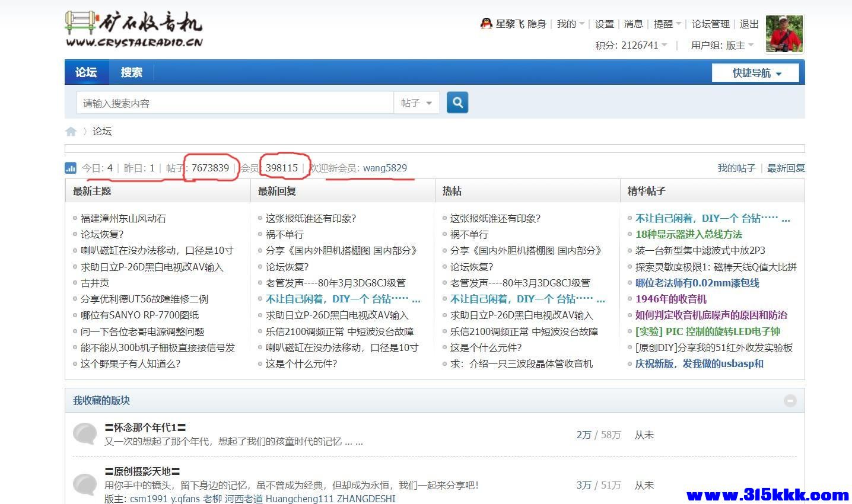Click 退出 to log out
Screen dimensions: 852x504
click(x=749, y=24)
